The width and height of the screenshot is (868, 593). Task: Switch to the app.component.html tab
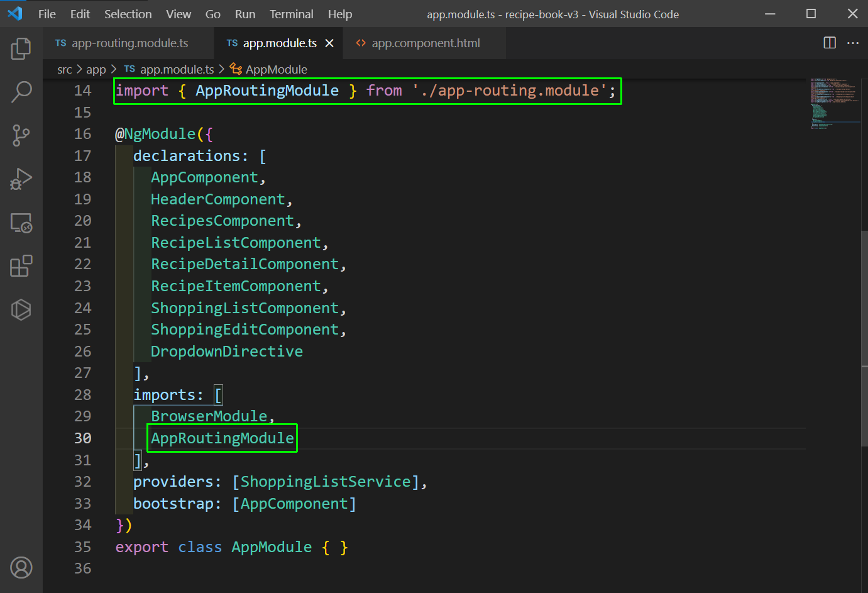[x=426, y=43]
